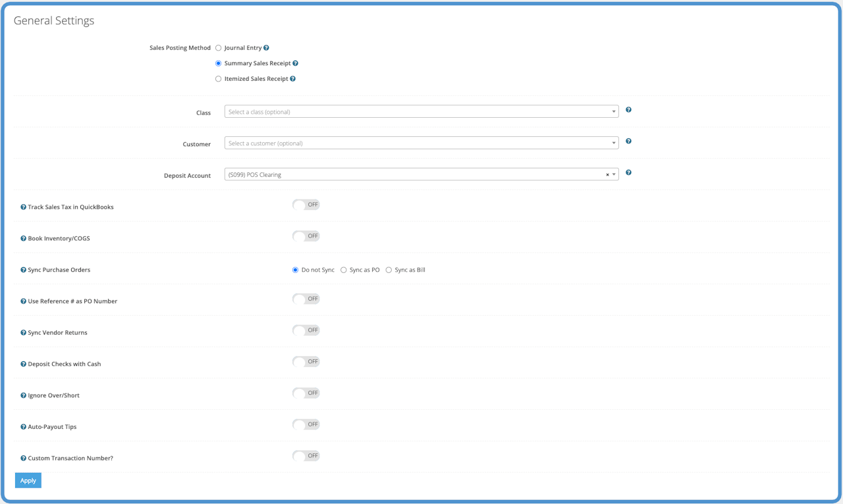Screen dimensions: 843x504
Task: Choose Sync as Bill radio option
Action: [389, 270]
